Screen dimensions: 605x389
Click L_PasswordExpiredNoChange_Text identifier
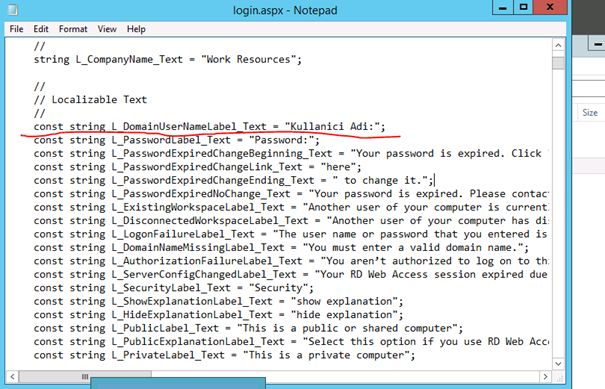click(x=201, y=194)
